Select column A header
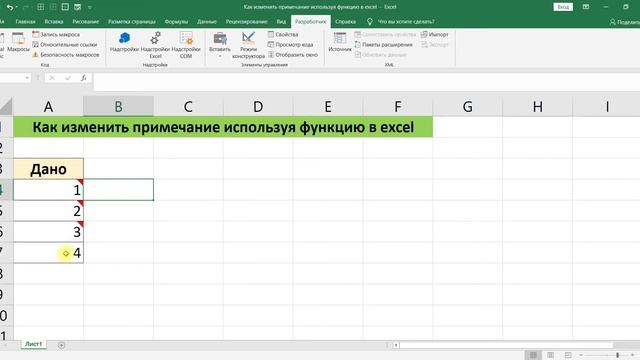The width and height of the screenshot is (640, 360). (48, 107)
